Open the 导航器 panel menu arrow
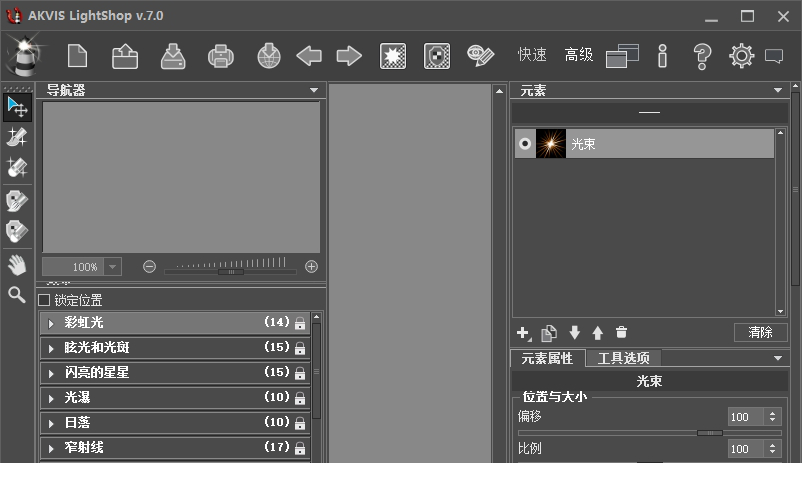The height and width of the screenshot is (481, 802). [314, 90]
